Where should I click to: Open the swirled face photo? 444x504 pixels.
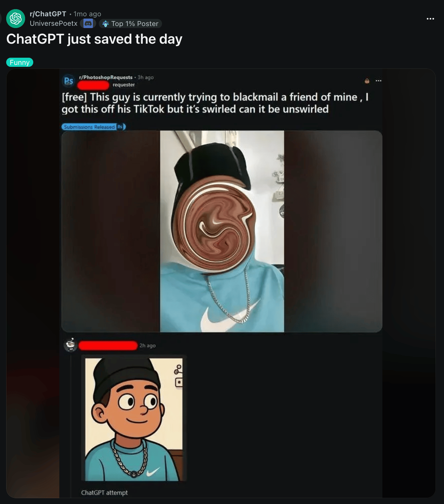pyautogui.click(x=222, y=231)
